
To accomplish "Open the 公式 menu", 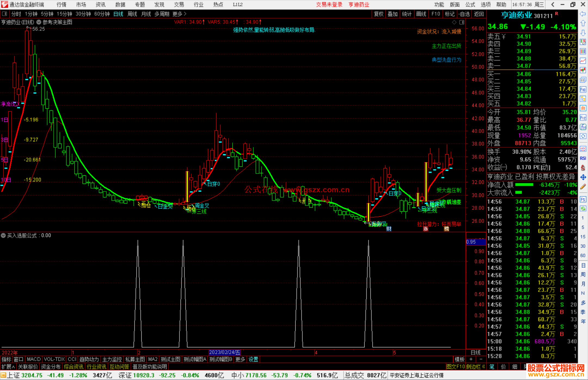I will [470, 5].
